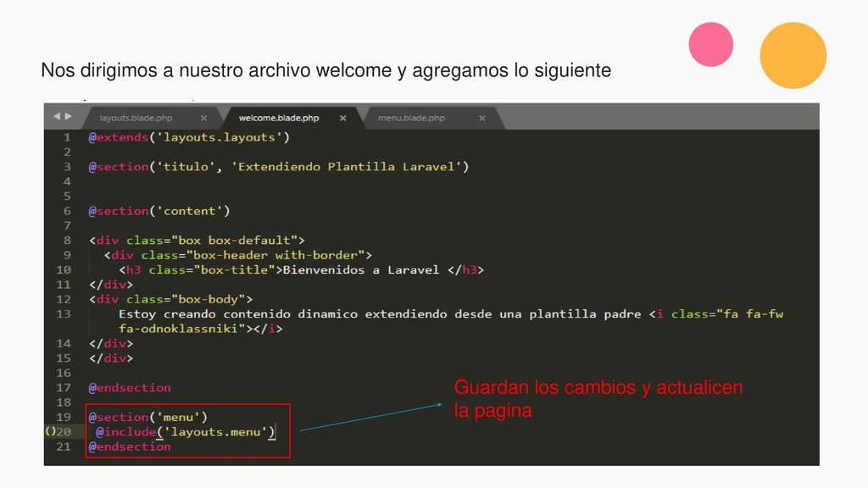
Task: Click the @section('menu') directive
Action: tap(147, 417)
